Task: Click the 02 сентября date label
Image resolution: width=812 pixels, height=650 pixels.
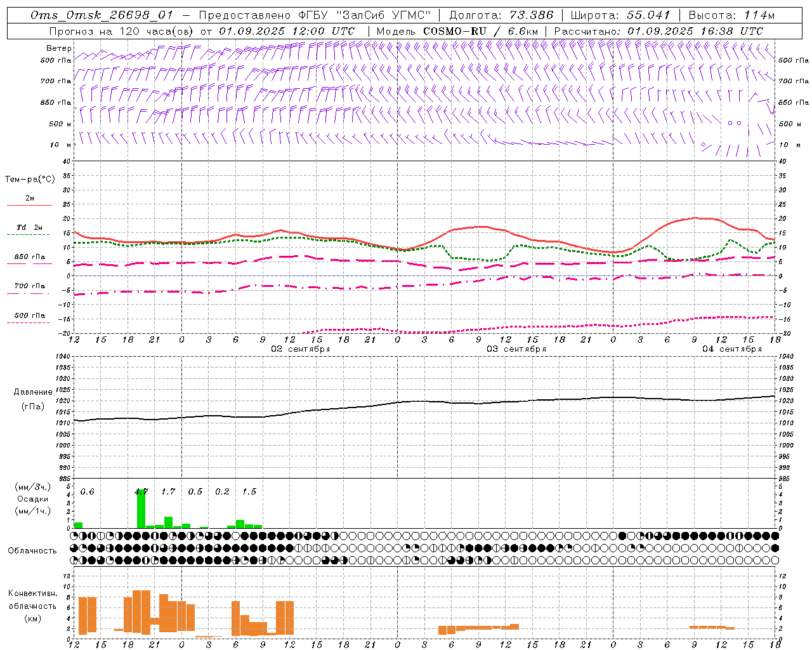Action: click(301, 349)
